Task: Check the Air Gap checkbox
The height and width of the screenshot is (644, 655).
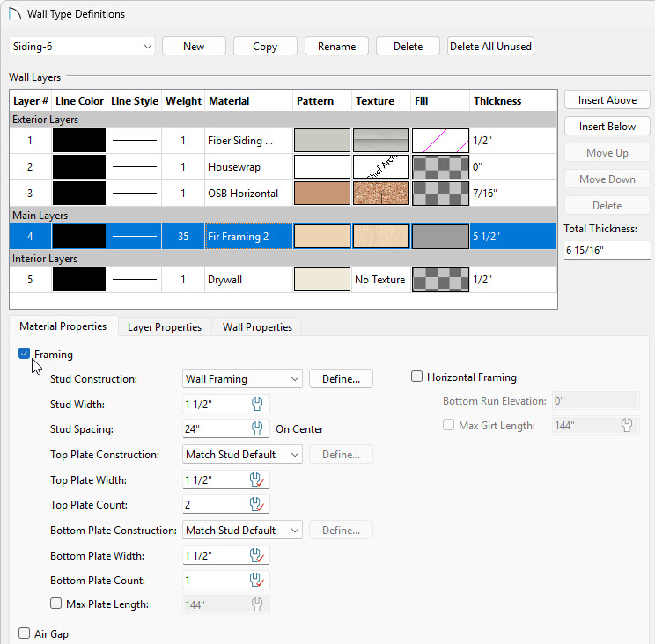Action: click(25, 633)
